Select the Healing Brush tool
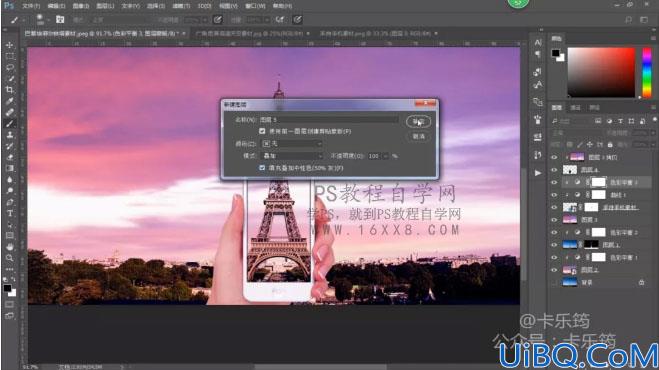659x370 pixels. (x=10, y=112)
